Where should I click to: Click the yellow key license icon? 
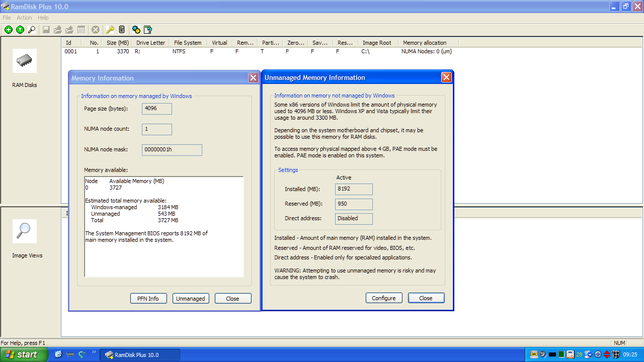[110, 30]
